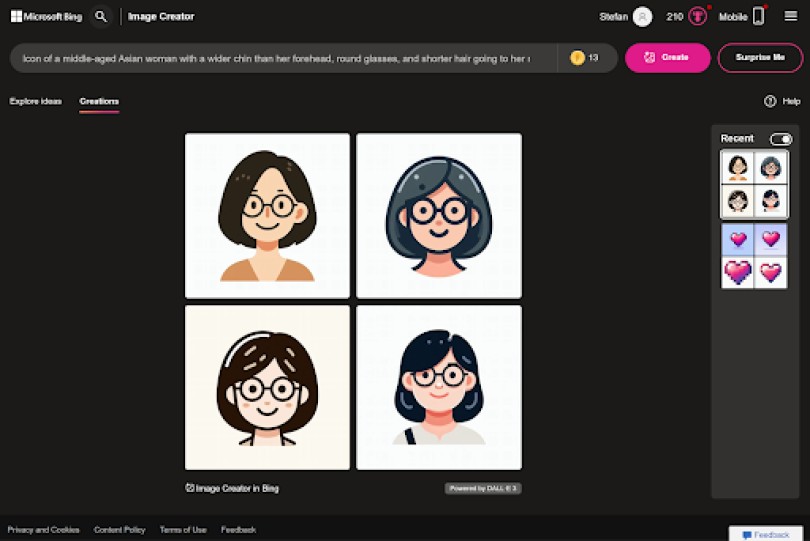Screen dimensions: 810x541
Task: Open the top-right gray-haired woman image
Action: pyautogui.click(x=439, y=216)
